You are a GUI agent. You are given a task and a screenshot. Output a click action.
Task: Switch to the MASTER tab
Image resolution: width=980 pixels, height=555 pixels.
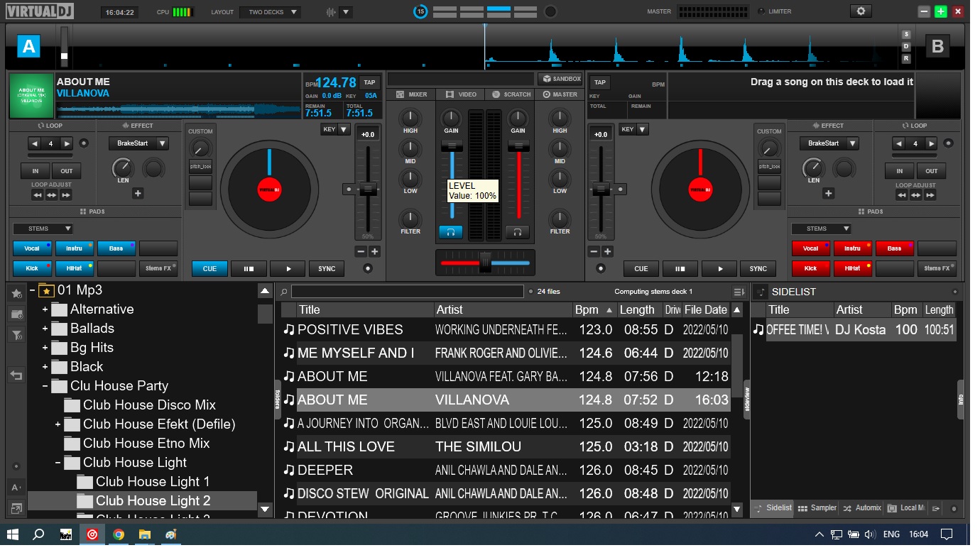pyautogui.click(x=560, y=94)
